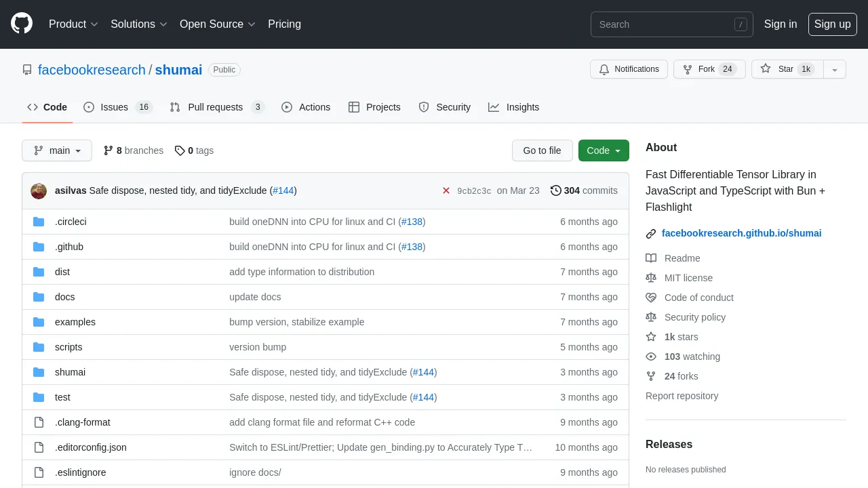The width and height of the screenshot is (868, 488).
Task: Click the Notifications button
Action: tap(629, 69)
